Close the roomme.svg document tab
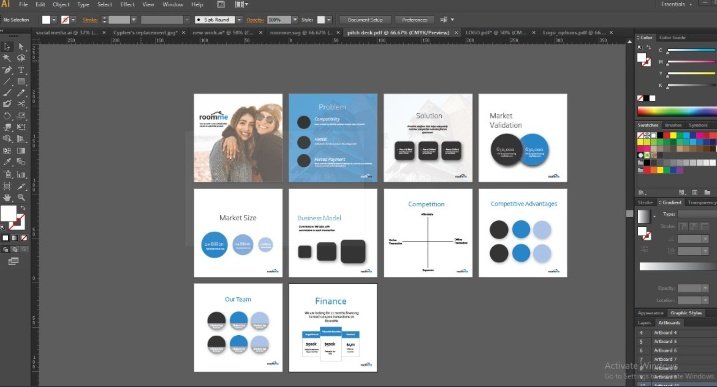717x387 pixels. (x=338, y=33)
